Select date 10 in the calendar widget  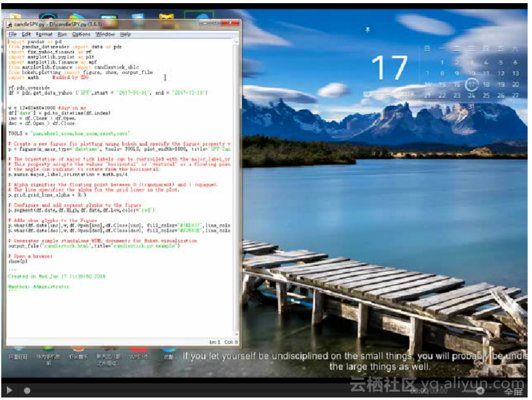coord(471,73)
